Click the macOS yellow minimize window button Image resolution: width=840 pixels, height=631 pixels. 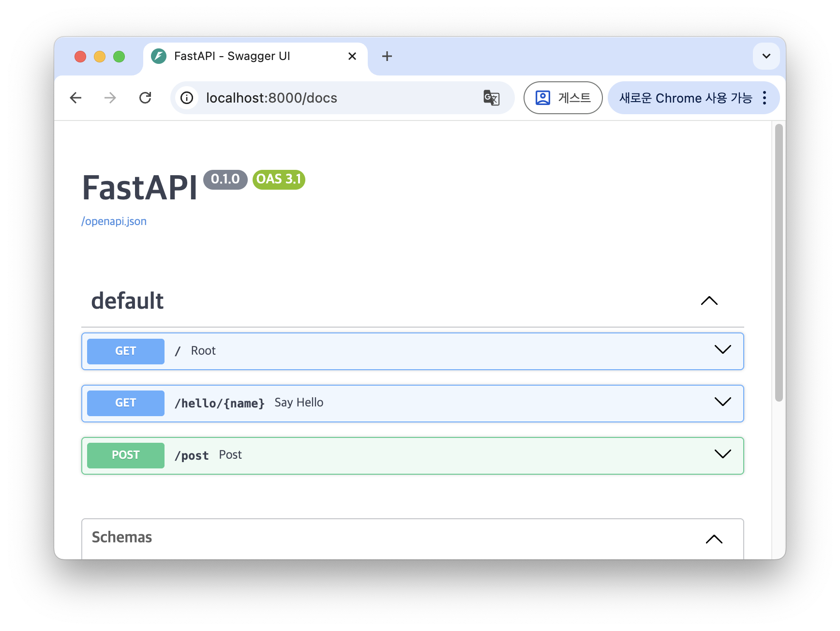[100, 57]
